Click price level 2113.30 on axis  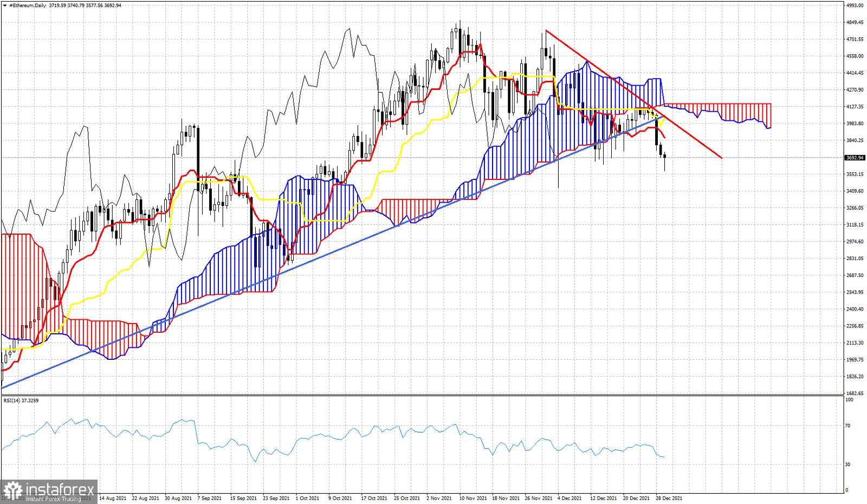pos(855,343)
